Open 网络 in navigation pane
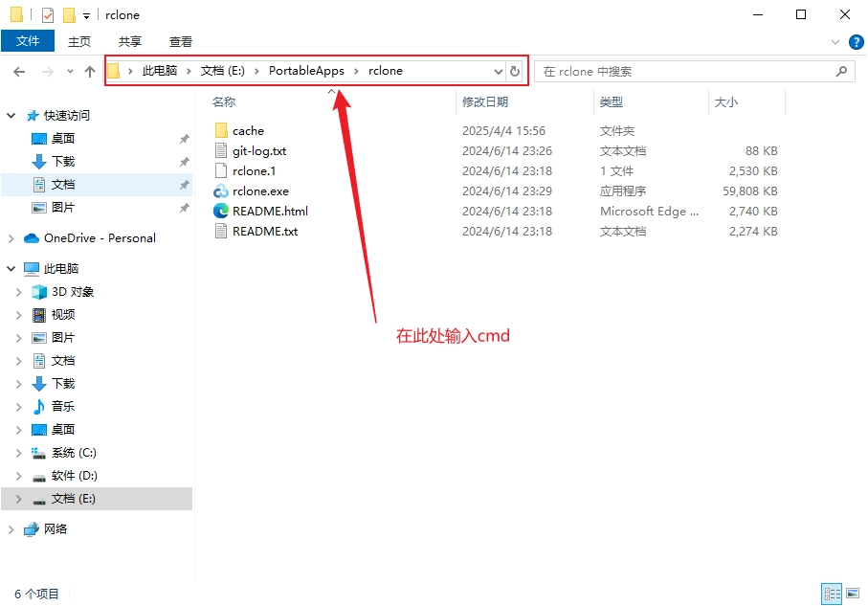 [56, 529]
